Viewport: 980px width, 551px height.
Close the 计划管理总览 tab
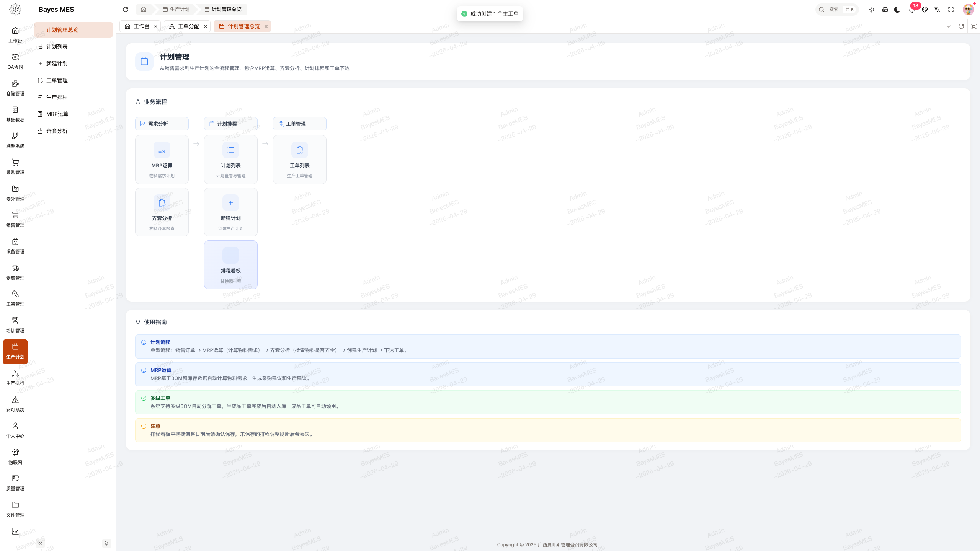(266, 26)
